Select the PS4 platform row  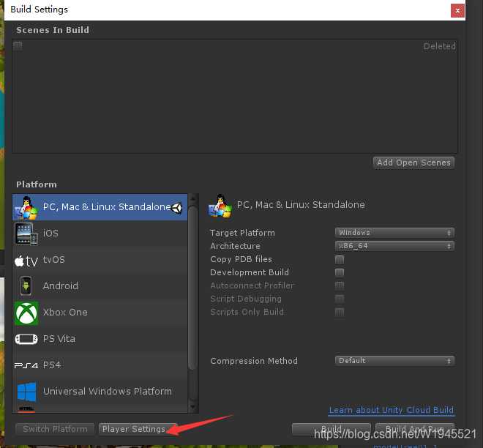click(100, 365)
